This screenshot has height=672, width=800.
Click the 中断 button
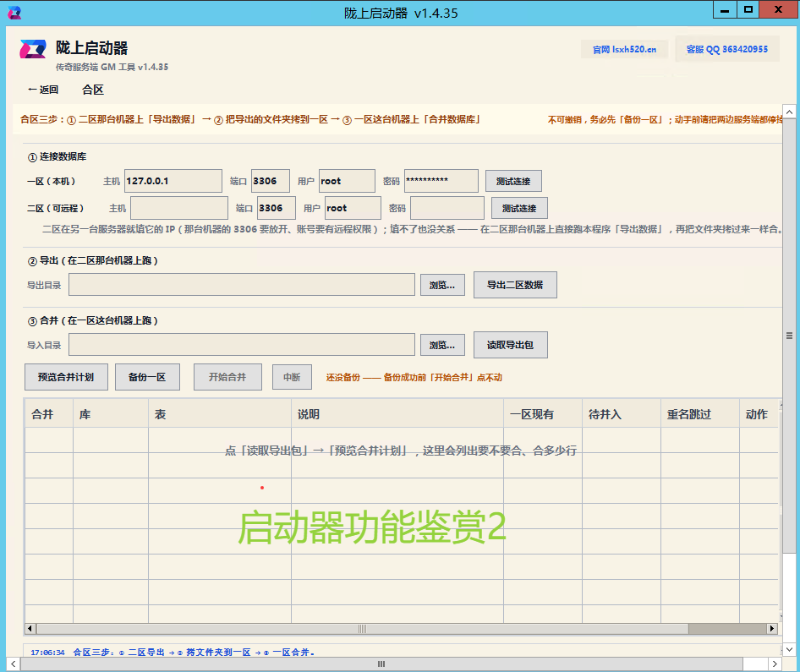point(292,377)
